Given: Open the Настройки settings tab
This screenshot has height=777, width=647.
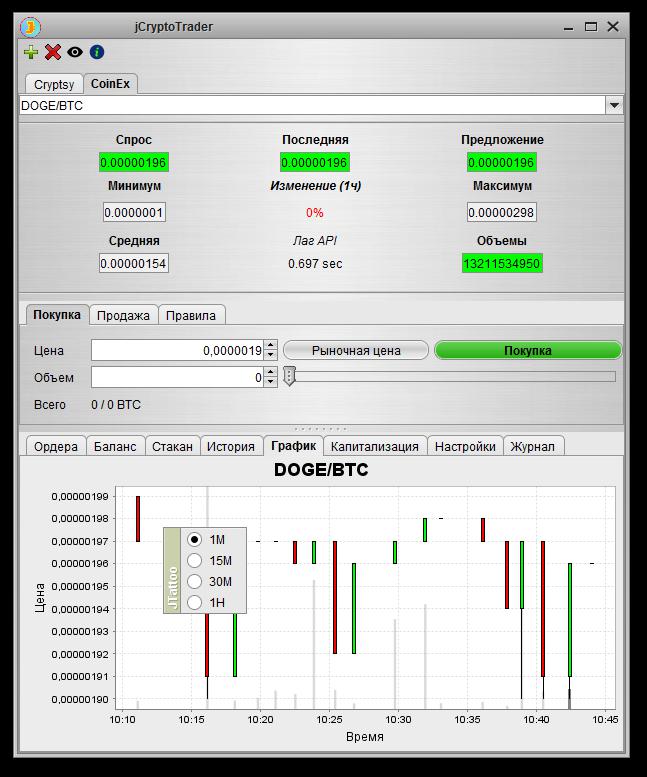Looking at the screenshot, I should 465,446.
